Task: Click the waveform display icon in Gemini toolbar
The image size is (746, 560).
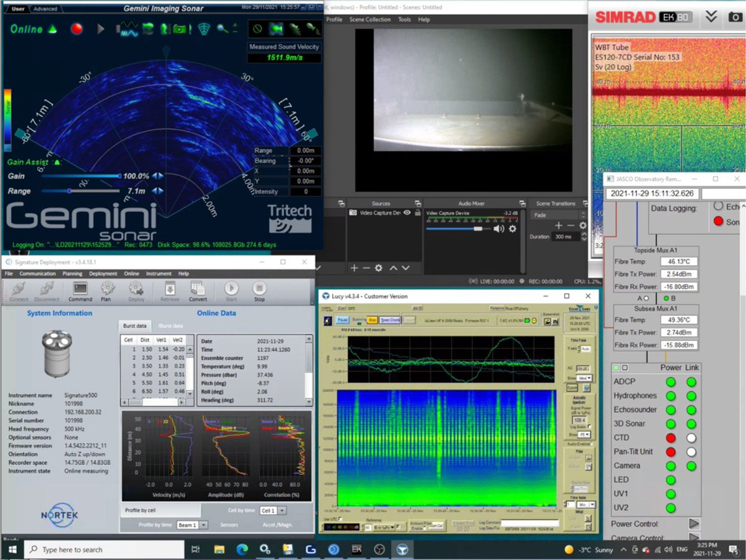Action: pyautogui.click(x=129, y=29)
